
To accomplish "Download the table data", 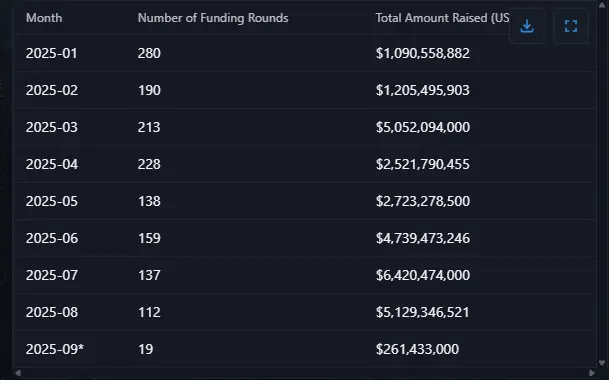I will click(x=527, y=26).
